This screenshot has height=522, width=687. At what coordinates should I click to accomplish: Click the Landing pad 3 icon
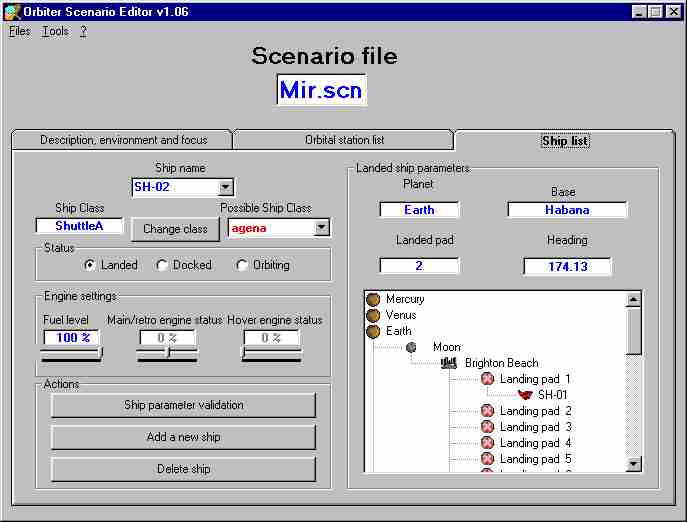pyautogui.click(x=487, y=426)
